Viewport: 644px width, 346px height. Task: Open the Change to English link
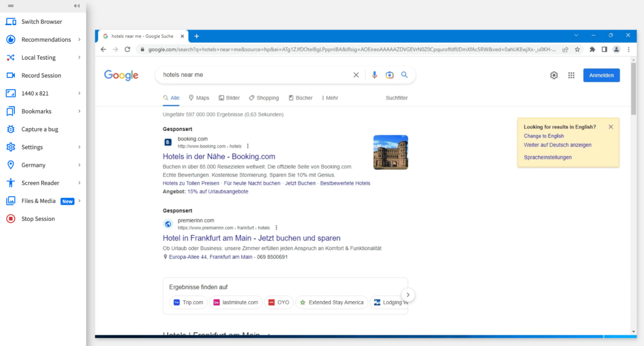(544, 136)
